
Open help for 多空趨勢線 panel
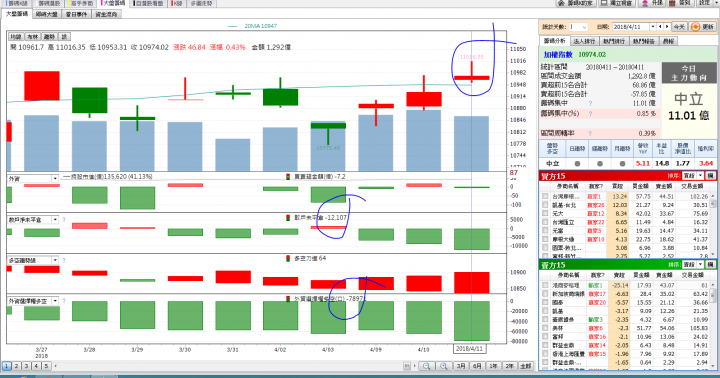[x=64, y=260]
